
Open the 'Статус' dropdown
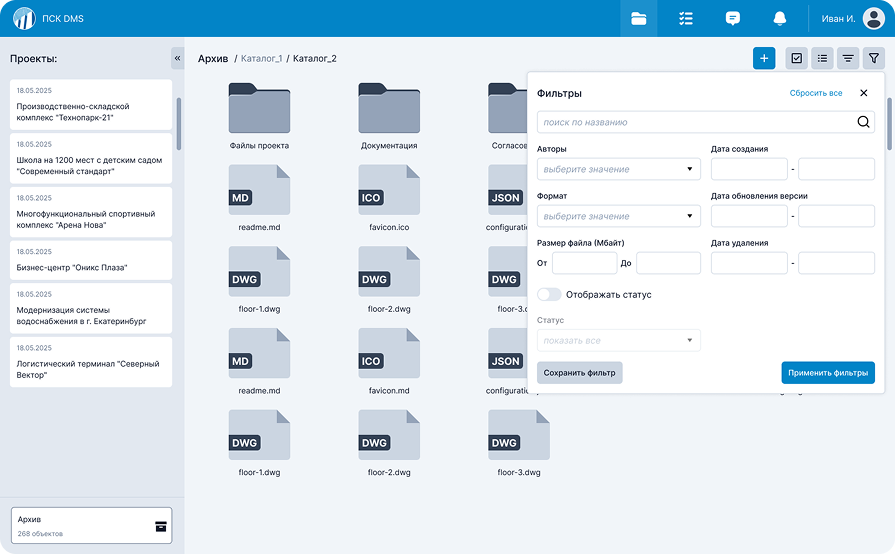click(618, 341)
